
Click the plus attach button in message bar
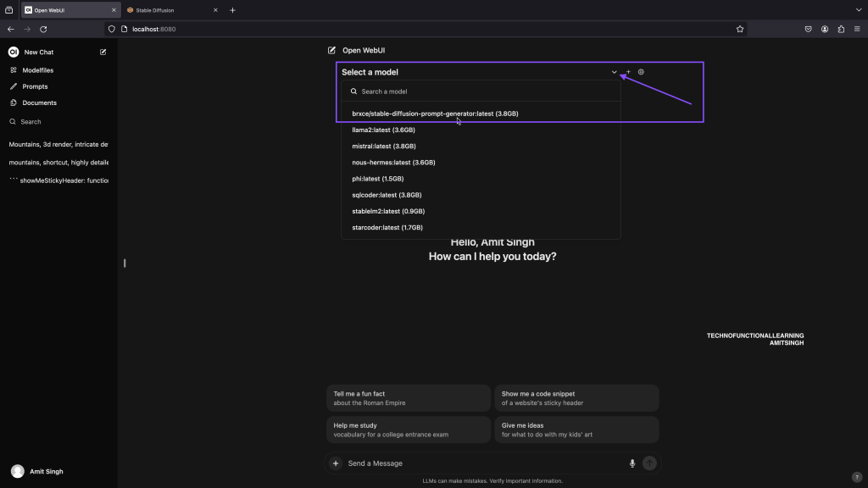[336, 463]
